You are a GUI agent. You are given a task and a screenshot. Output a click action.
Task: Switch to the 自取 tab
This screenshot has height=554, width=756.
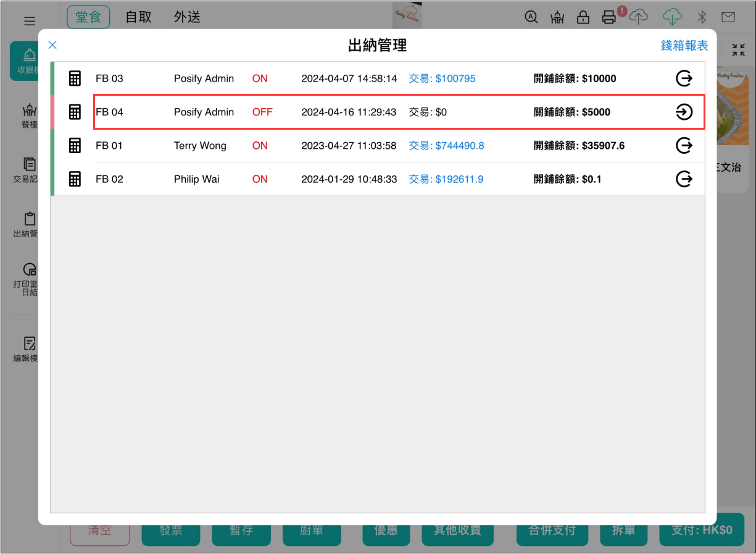tap(138, 17)
